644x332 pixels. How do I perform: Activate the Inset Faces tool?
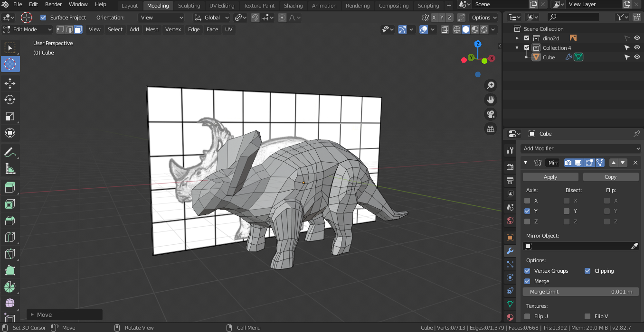[x=10, y=204]
